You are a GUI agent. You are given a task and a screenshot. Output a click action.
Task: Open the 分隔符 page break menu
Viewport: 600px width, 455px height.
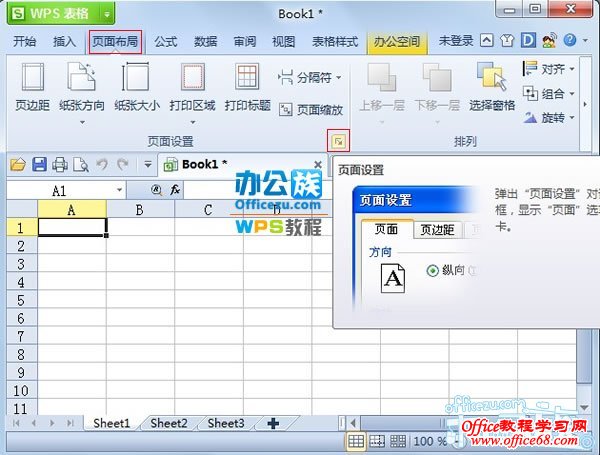pyautogui.click(x=310, y=78)
